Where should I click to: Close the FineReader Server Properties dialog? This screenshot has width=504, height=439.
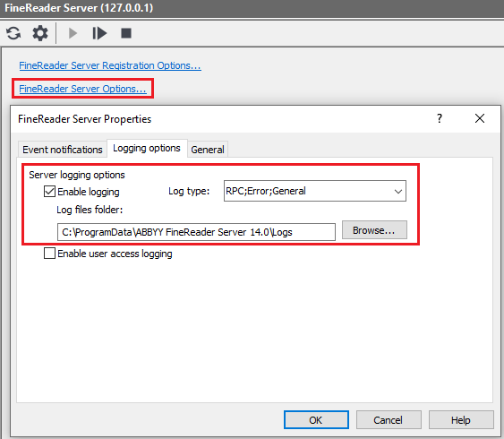(x=480, y=118)
